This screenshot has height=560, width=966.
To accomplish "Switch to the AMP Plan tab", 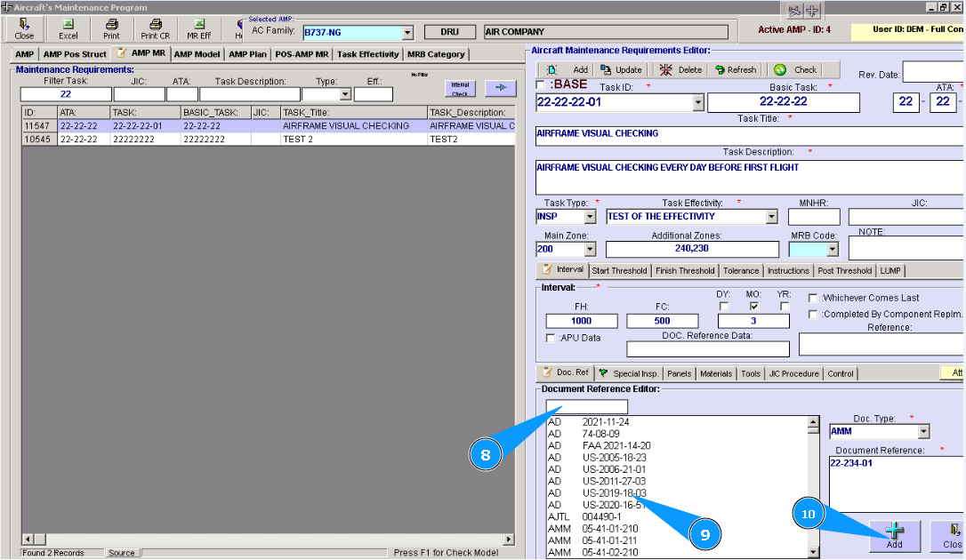I will (246, 54).
